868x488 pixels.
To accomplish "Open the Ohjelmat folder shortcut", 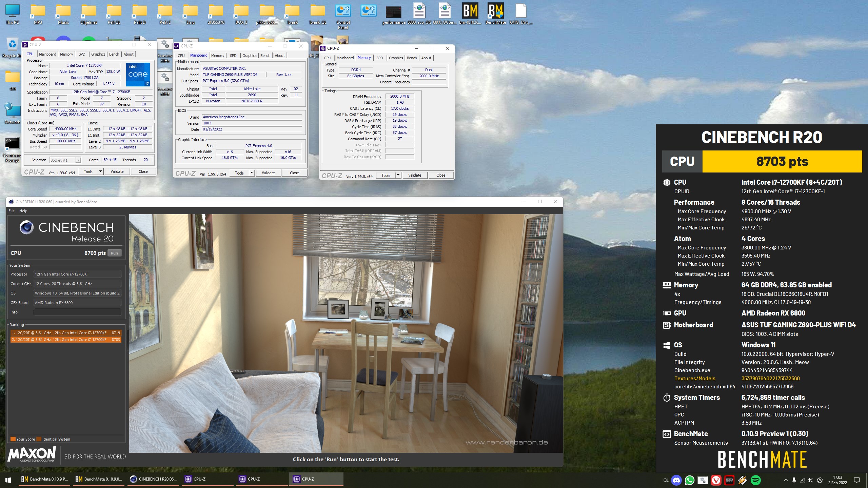I will point(88,14).
